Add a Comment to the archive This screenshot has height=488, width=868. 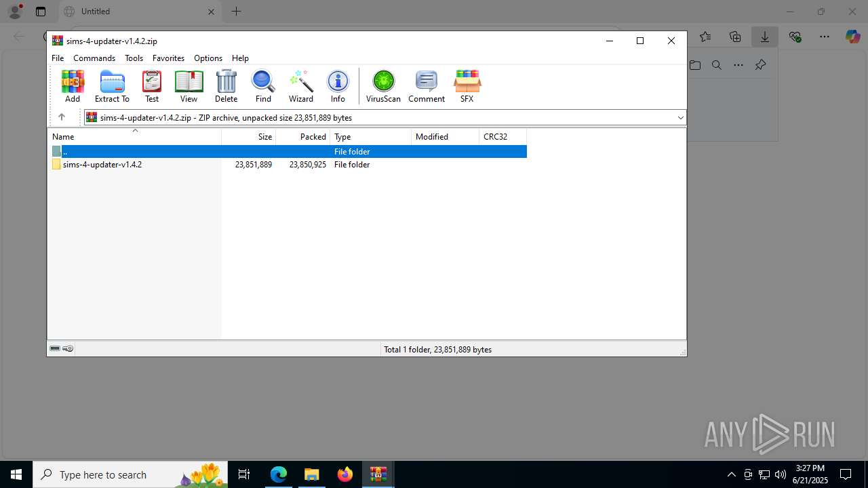pyautogui.click(x=427, y=86)
